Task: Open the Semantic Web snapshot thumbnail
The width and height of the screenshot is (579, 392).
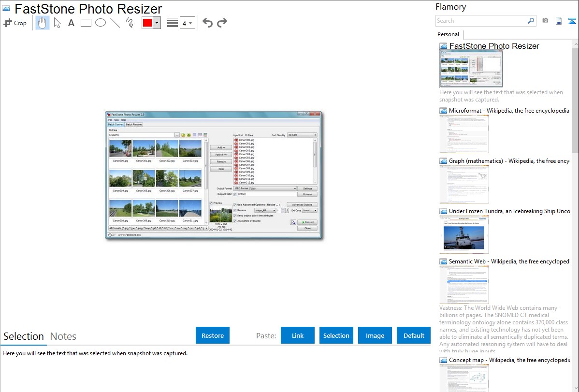Action: [464, 285]
